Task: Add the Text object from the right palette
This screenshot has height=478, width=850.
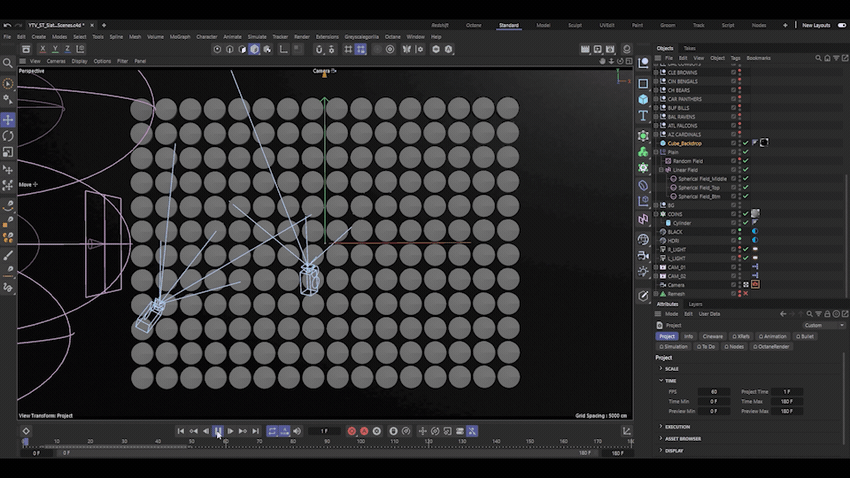Action: pyautogui.click(x=643, y=115)
